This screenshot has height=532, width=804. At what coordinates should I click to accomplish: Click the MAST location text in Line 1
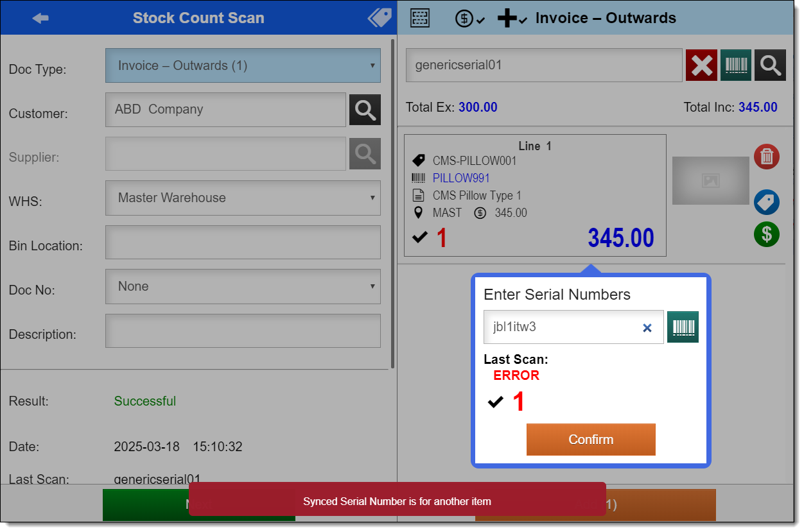[447, 212]
